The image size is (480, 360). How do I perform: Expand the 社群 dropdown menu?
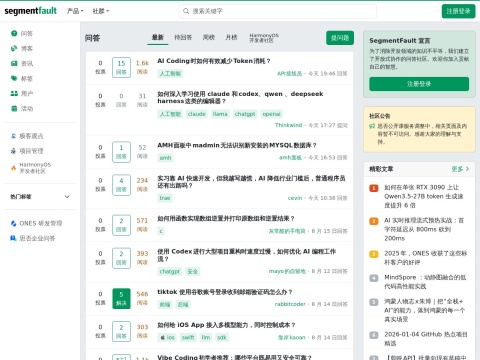(100, 11)
